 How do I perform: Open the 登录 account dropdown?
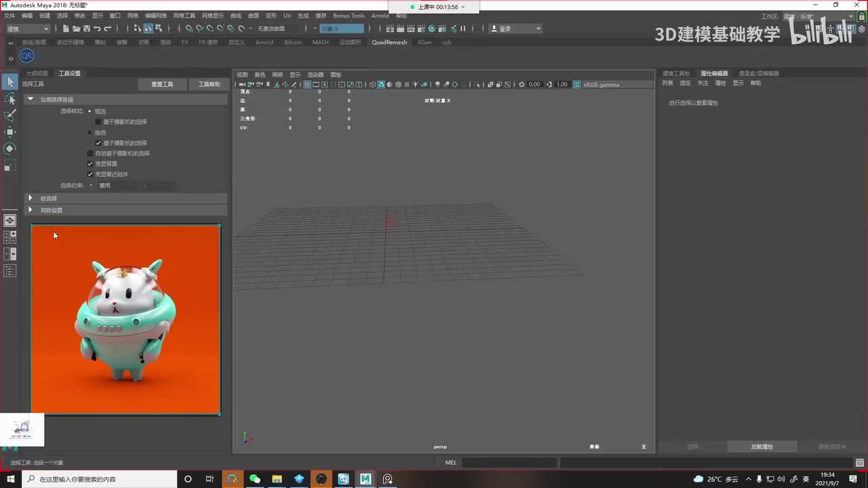pos(515,28)
